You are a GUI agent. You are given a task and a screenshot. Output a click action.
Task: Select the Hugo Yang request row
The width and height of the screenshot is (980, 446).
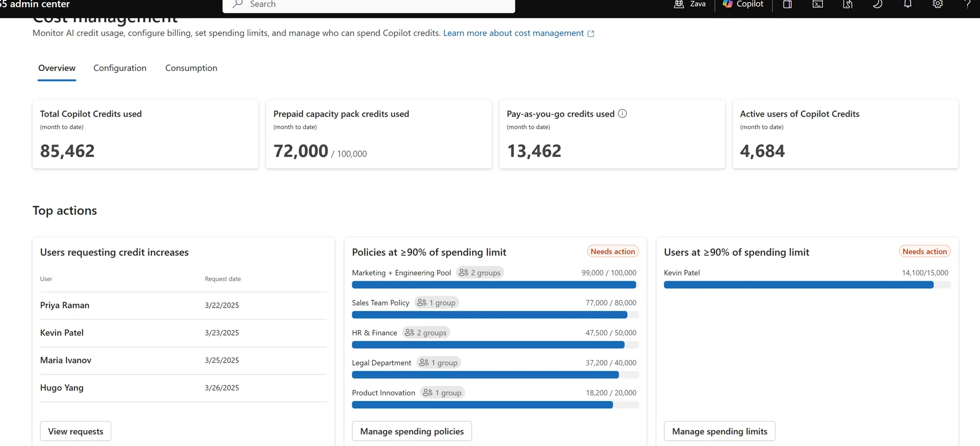point(183,388)
